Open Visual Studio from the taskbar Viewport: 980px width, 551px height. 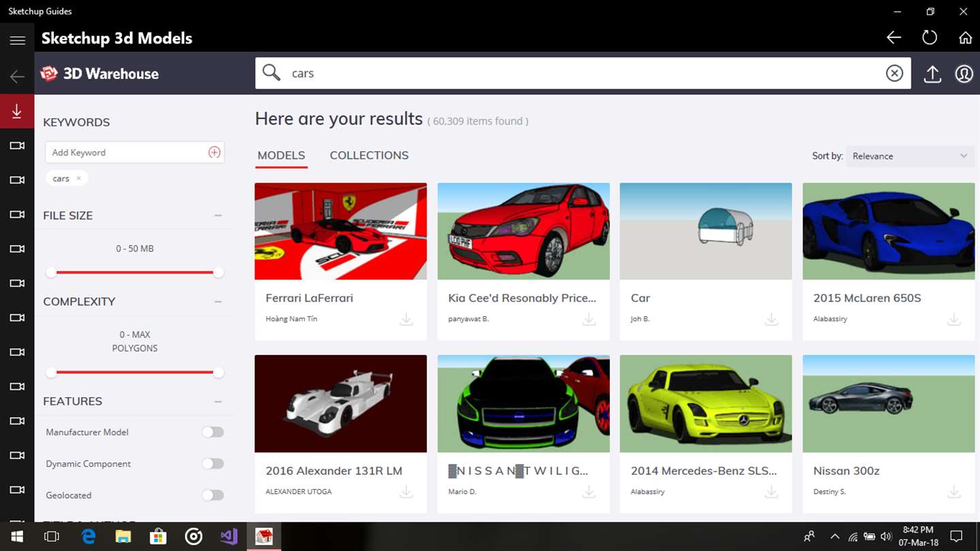pos(229,537)
